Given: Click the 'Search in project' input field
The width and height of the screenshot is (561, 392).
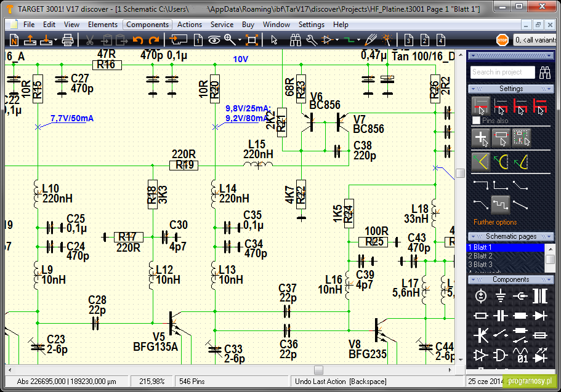Looking at the screenshot, I should coord(502,72).
